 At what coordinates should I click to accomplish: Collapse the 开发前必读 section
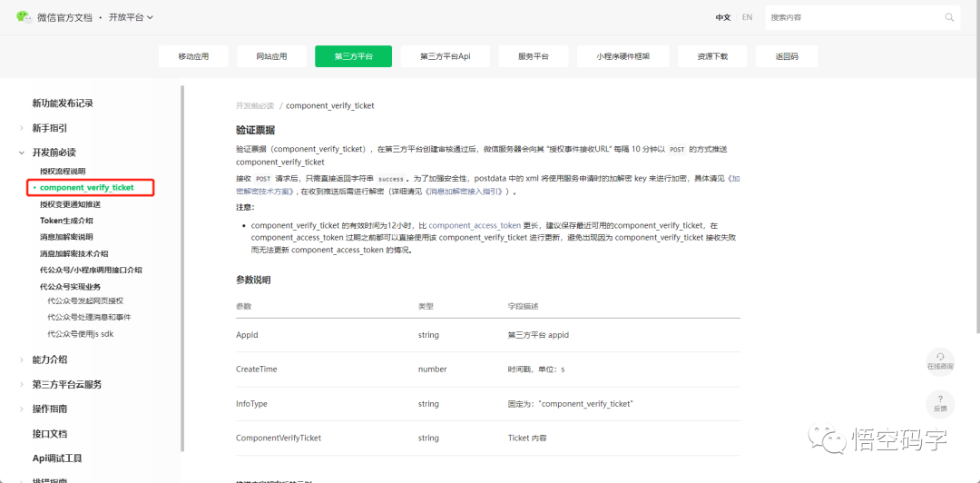23,153
